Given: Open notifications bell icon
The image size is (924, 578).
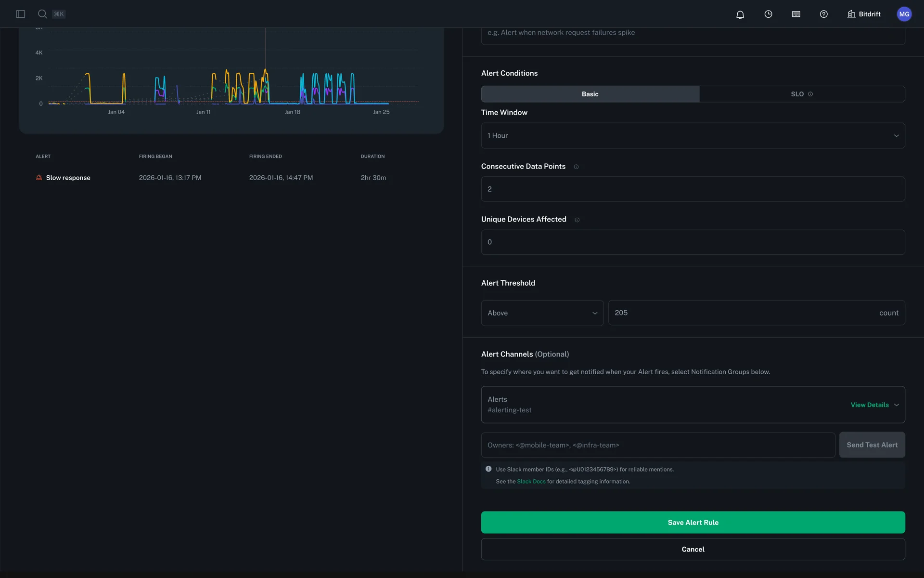Looking at the screenshot, I should pyautogui.click(x=740, y=14).
